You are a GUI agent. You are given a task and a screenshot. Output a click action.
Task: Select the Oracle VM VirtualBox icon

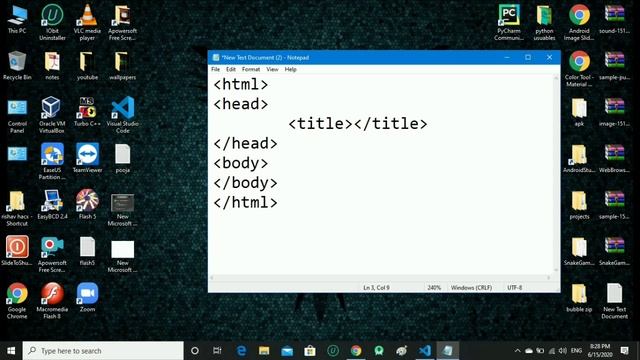coord(51,116)
